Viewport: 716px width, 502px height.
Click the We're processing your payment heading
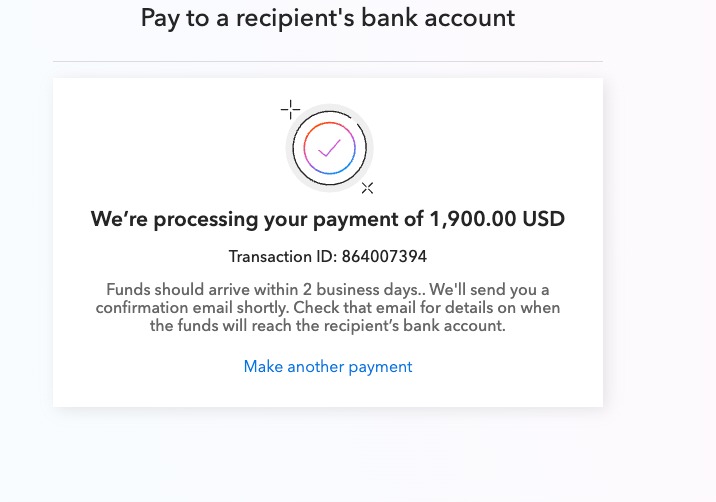coord(328,219)
